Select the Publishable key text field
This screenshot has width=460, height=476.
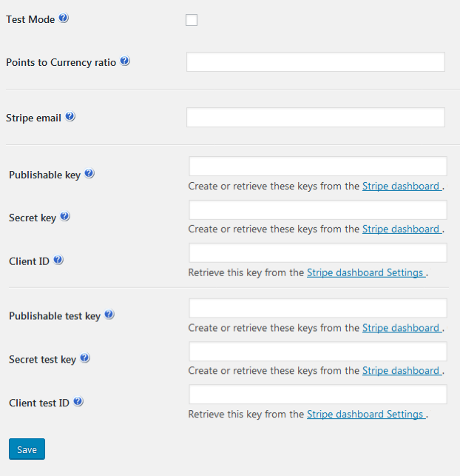point(318,166)
